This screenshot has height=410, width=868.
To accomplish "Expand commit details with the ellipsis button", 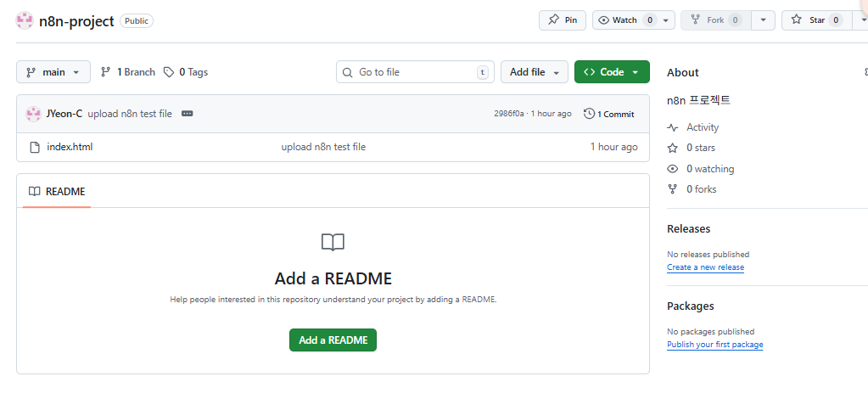I will pyautogui.click(x=188, y=114).
